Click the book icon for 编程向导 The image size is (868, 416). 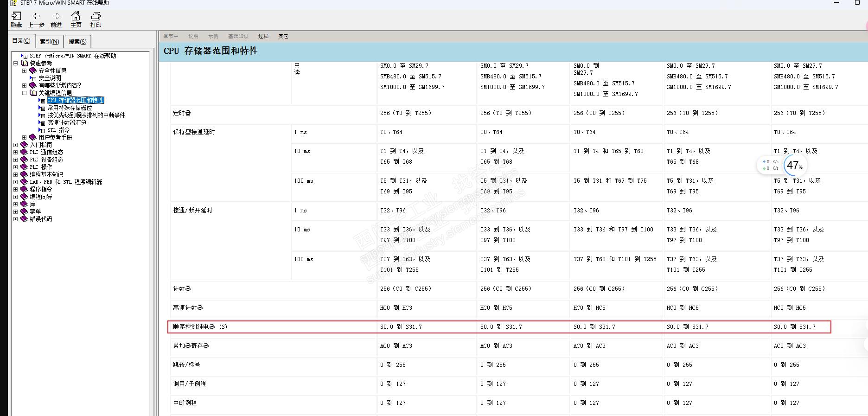pyautogui.click(x=25, y=197)
